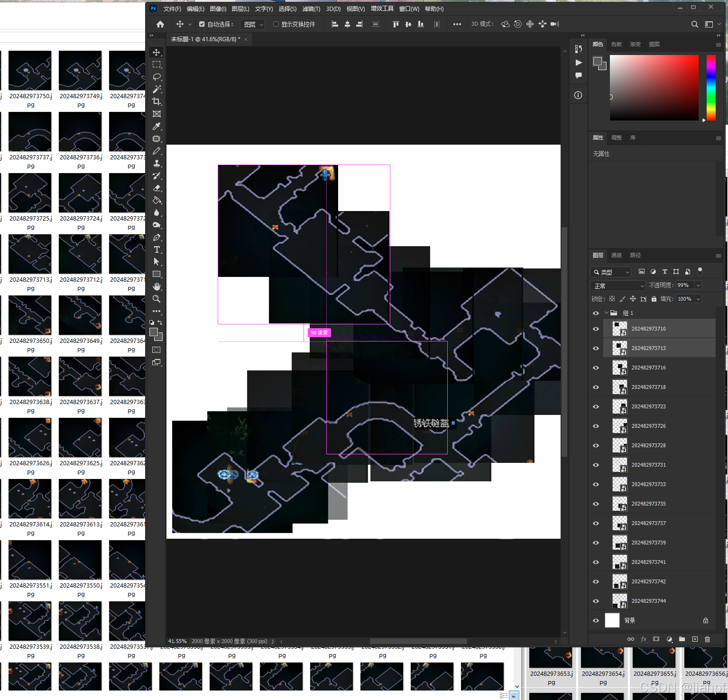Hide layer 202482973710
This screenshot has width=728, height=700.
[x=596, y=329]
